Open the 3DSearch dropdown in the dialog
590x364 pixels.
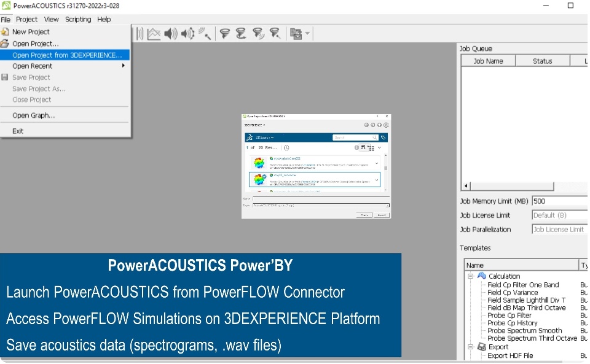coord(264,137)
